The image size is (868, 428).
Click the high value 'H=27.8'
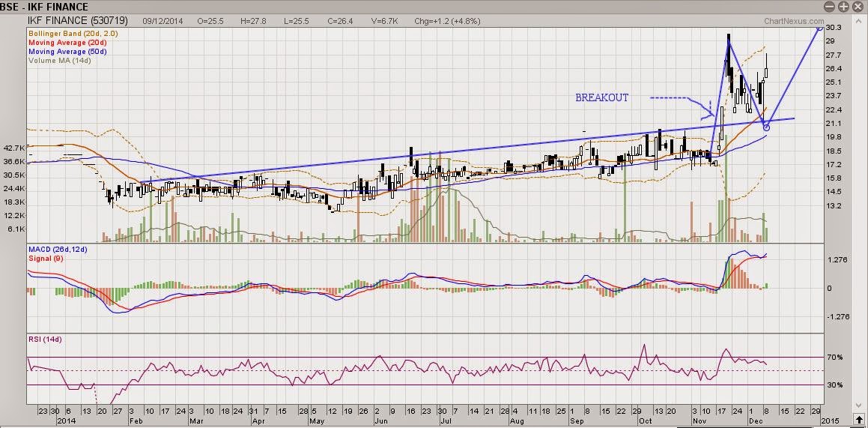coord(254,21)
